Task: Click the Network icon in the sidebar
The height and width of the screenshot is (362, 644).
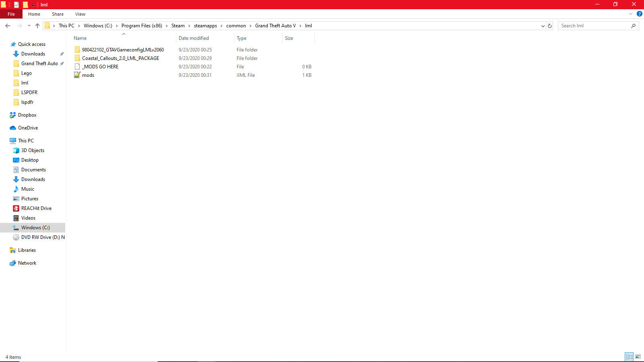Action: pyautogui.click(x=13, y=263)
